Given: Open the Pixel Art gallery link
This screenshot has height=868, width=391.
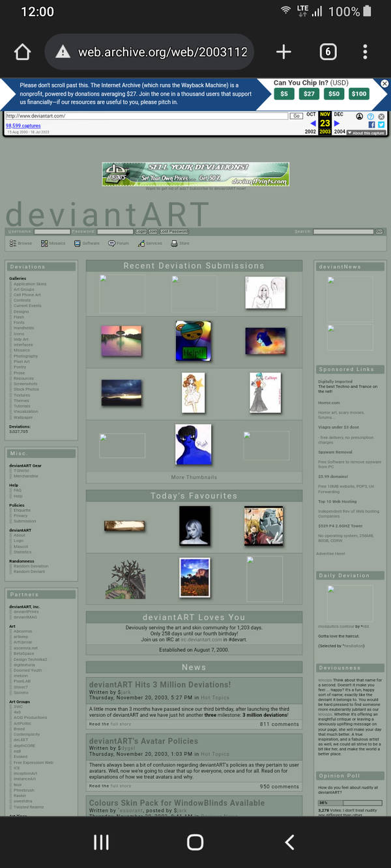Looking at the screenshot, I should 22,361.
